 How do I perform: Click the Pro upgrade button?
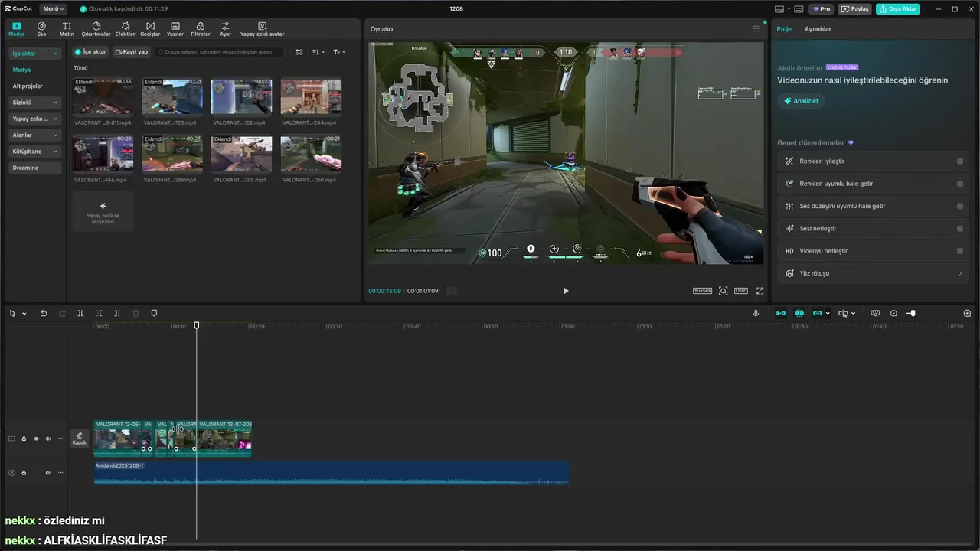pyautogui.click(x=822, y=9)
